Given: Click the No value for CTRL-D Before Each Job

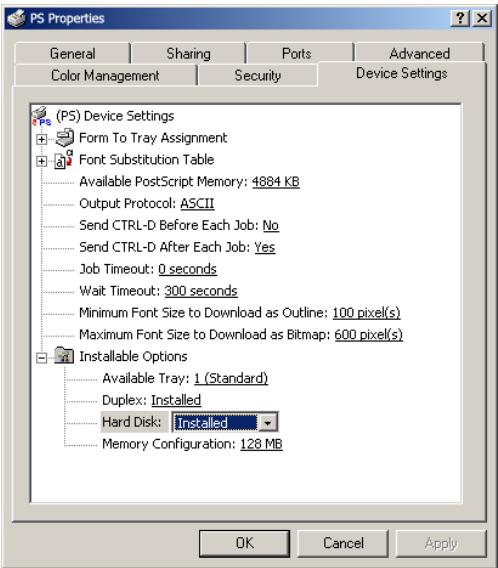Looking at the screenshot, I should point(271,225).
